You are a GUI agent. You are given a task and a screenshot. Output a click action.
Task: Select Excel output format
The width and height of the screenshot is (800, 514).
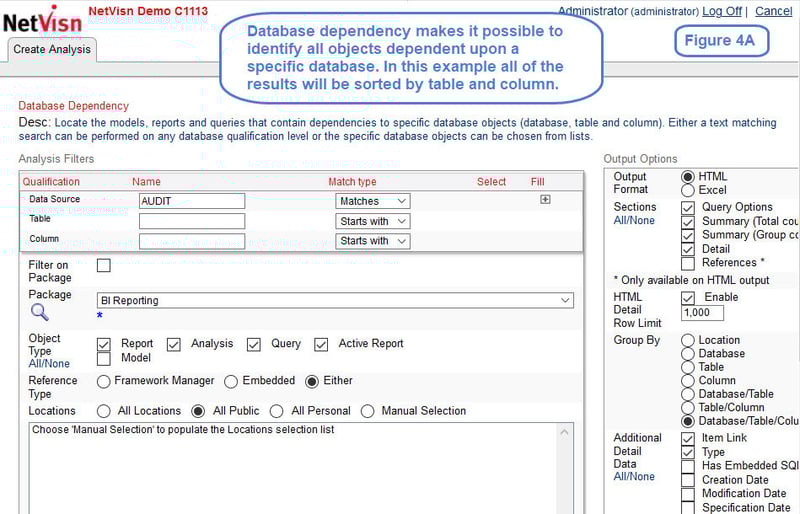(688, 190)
